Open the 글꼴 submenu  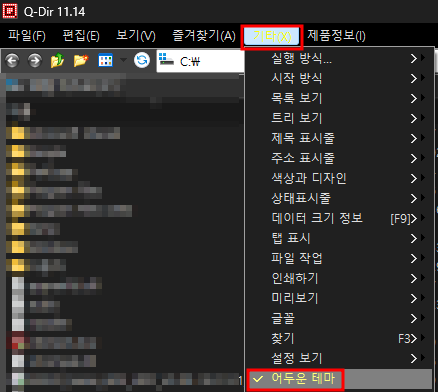coord(339,318)
